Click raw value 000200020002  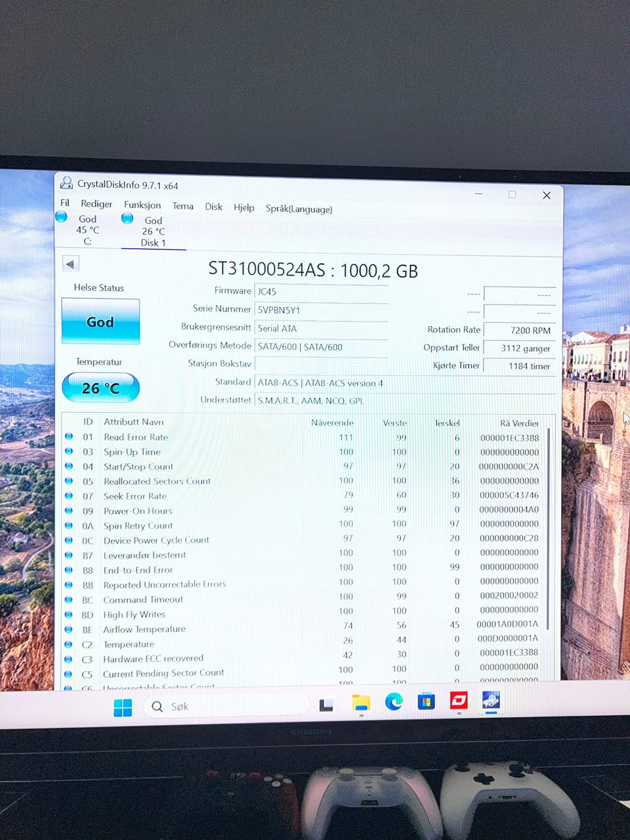click(509, 595)
